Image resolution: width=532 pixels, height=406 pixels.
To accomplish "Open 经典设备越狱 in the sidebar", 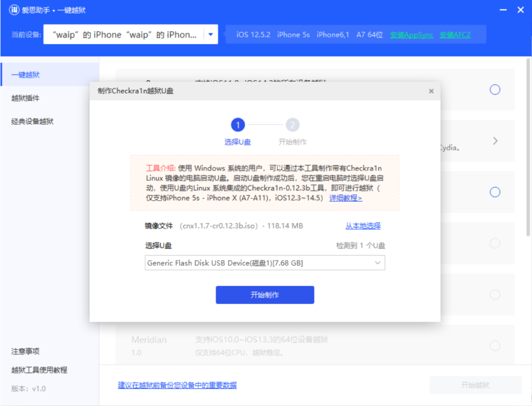I will tap(32, 122).
